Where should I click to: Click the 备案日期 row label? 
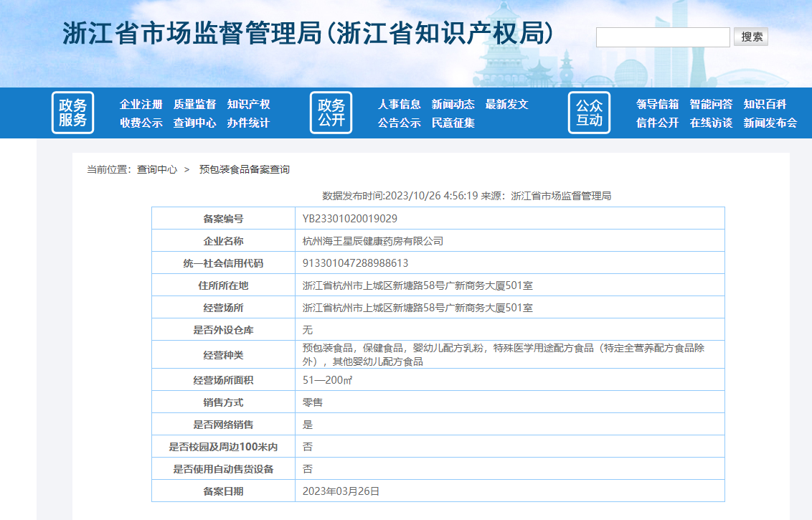(x=223, y=491)
